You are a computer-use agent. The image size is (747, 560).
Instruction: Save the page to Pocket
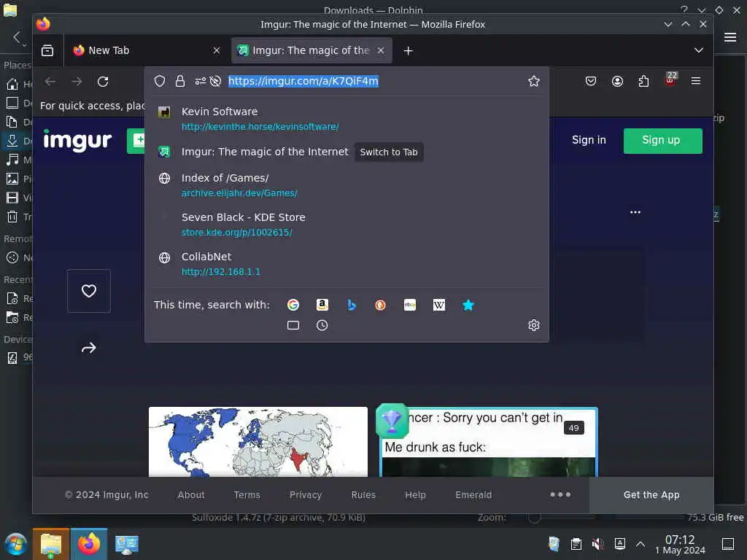click(591, 81)
